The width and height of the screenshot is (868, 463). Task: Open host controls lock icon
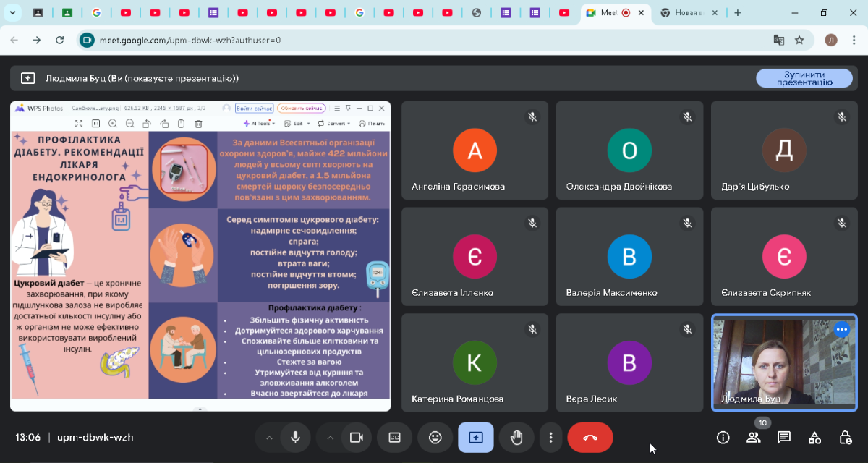[x=845, y=438]
